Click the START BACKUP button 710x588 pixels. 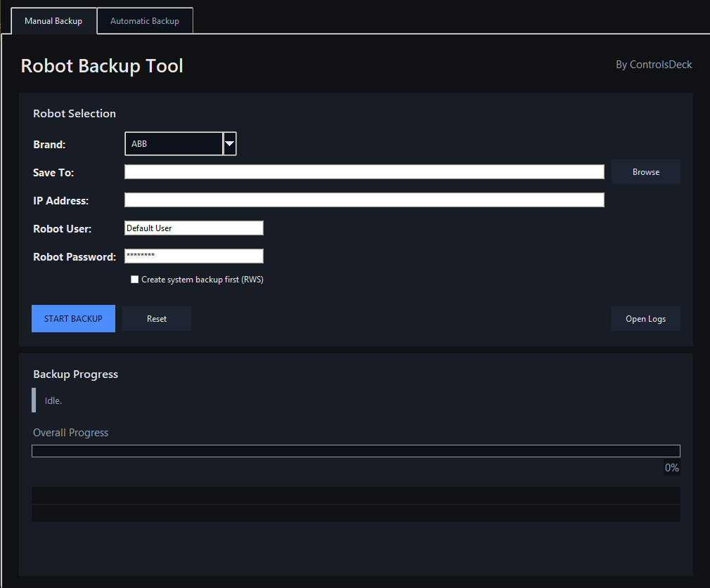pyautogui.click(x=73, y=318)
